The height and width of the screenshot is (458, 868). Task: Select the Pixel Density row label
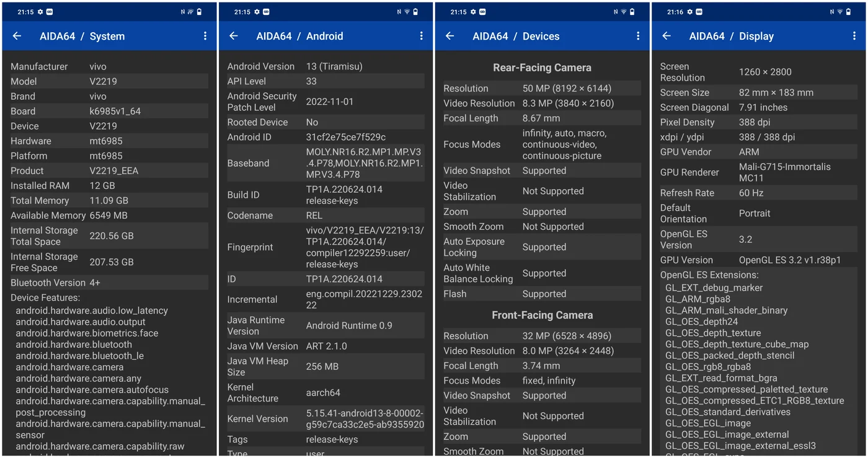point(688,122)
